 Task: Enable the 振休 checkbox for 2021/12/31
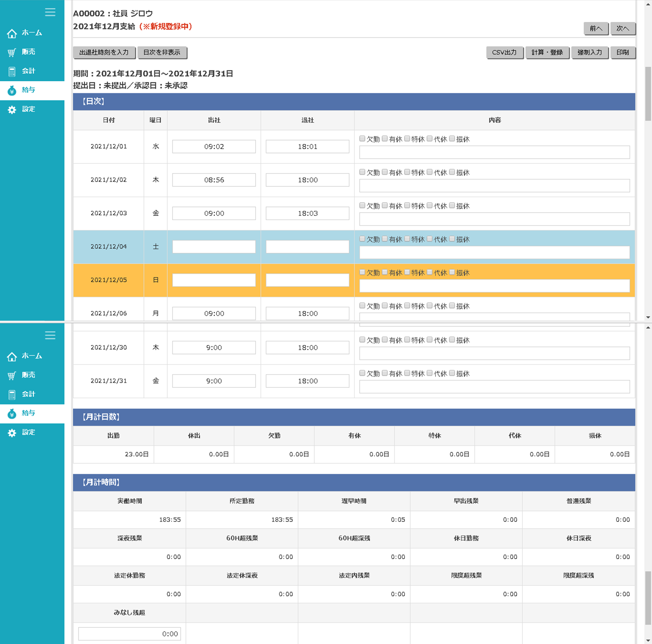pos(452,373)
